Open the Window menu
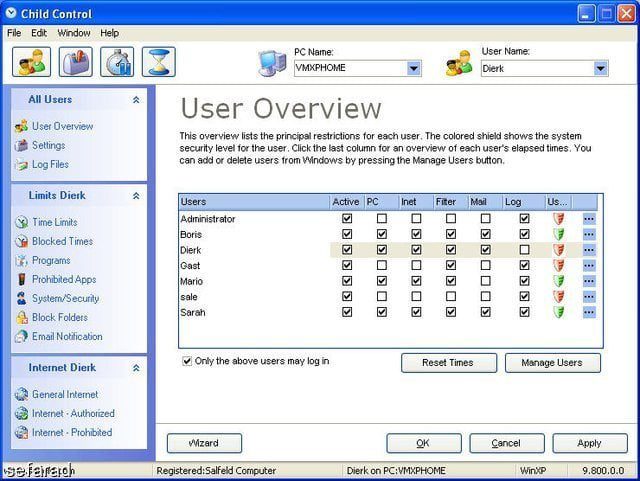The height and width of the screenshot is (481, 640). [x=73, y=33]
